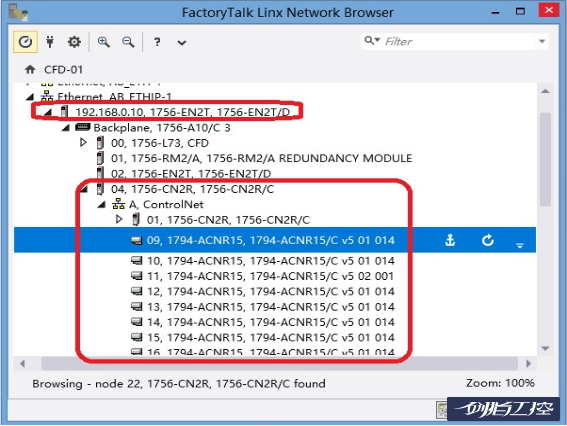Open the help question mark icon
The height and width of the screenshot is (426, 567).
157,42
